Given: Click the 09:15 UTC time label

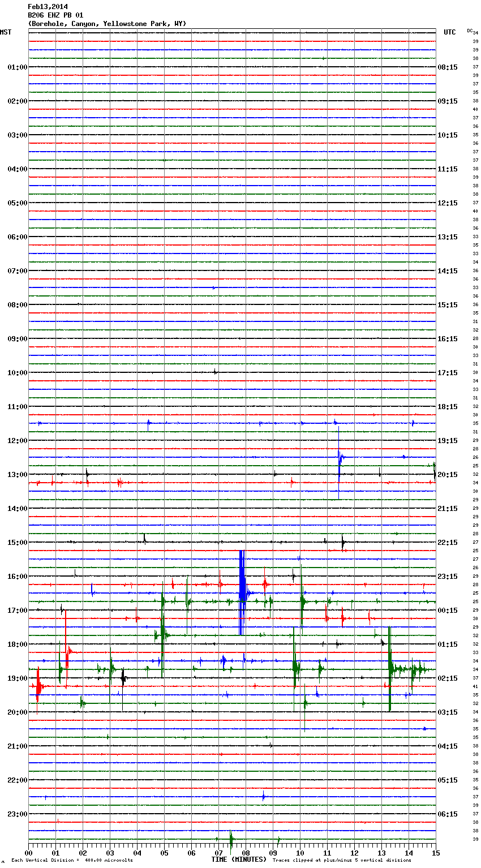Looking at the screenshot, I should pyautogui.click(x=448, y=101).
